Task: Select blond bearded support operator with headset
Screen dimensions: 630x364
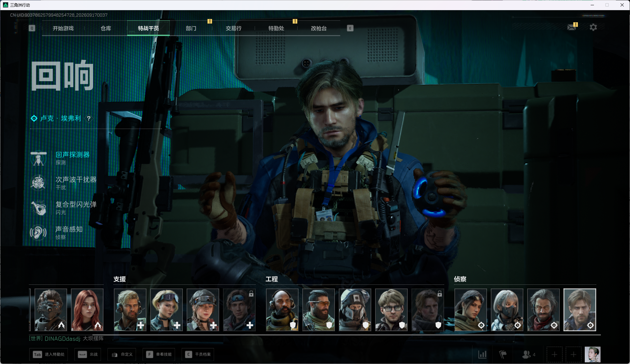Action: point(130,310)
